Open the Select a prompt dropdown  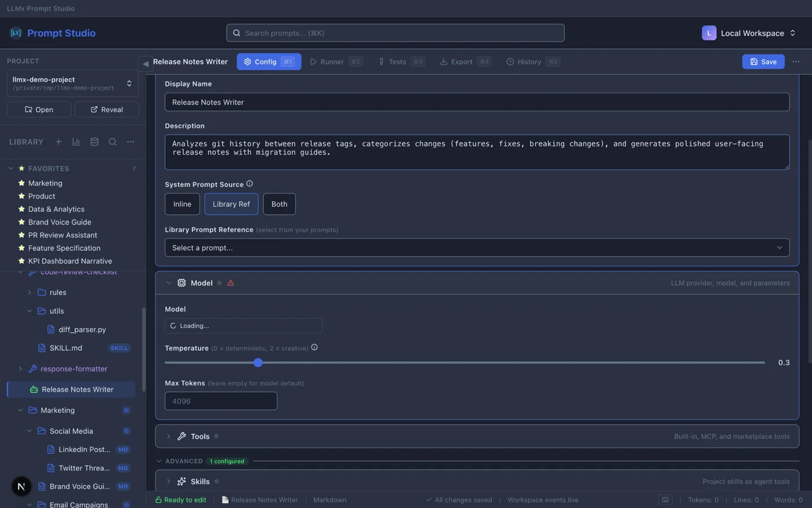[477, 247]
